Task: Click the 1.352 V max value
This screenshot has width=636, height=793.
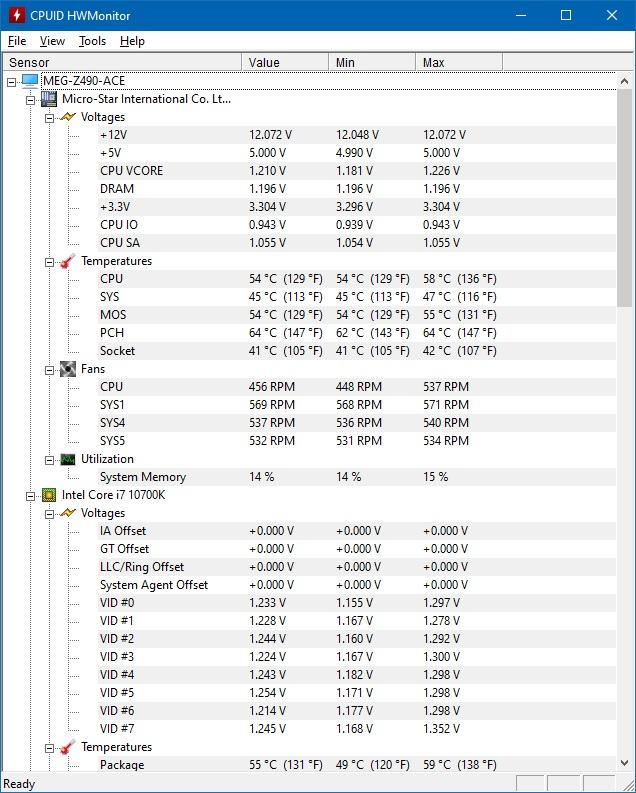Action: 441,729
